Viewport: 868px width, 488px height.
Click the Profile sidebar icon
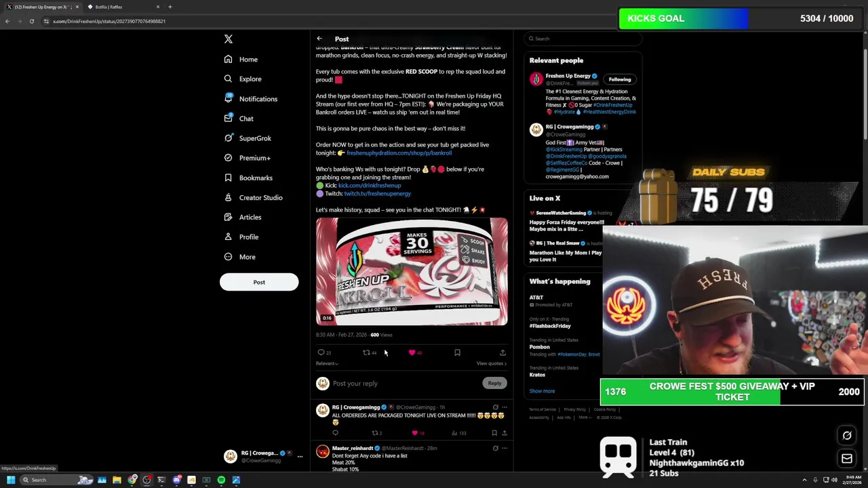pos(228,237)
